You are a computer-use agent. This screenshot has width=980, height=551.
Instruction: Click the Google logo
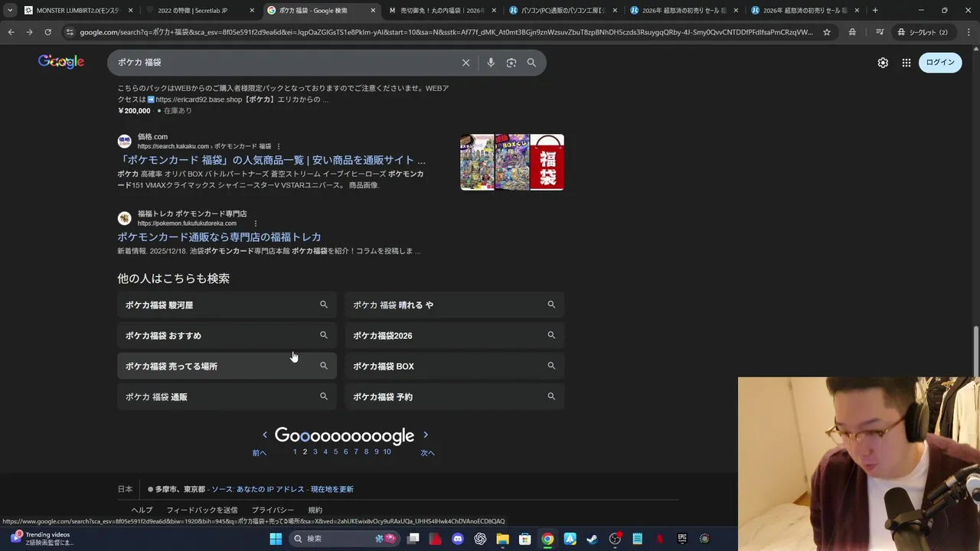[61, 62]
